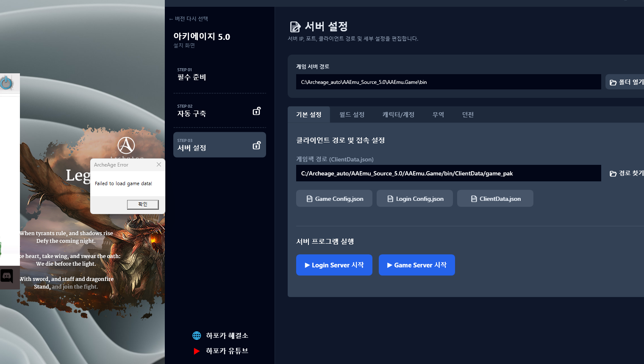Click the power icon in launcher window

point(6,82)
